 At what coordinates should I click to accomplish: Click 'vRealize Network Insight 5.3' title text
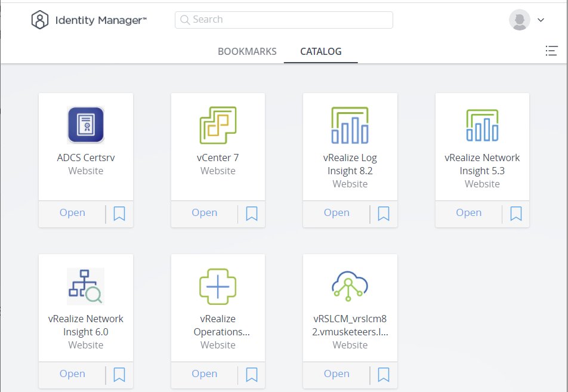click(x=482, y=164)
